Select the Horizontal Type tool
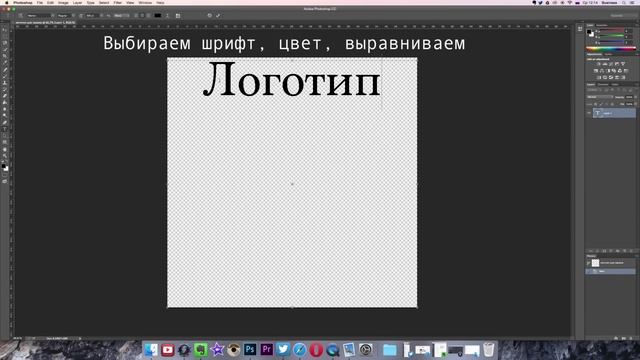The width and height of the screenshot is (640, 360). pyautogui.click(x=5, y=129)
